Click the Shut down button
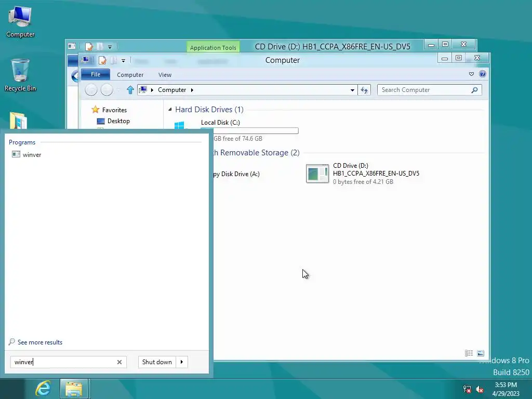The image size is (532, 399). tap(157, 362)
